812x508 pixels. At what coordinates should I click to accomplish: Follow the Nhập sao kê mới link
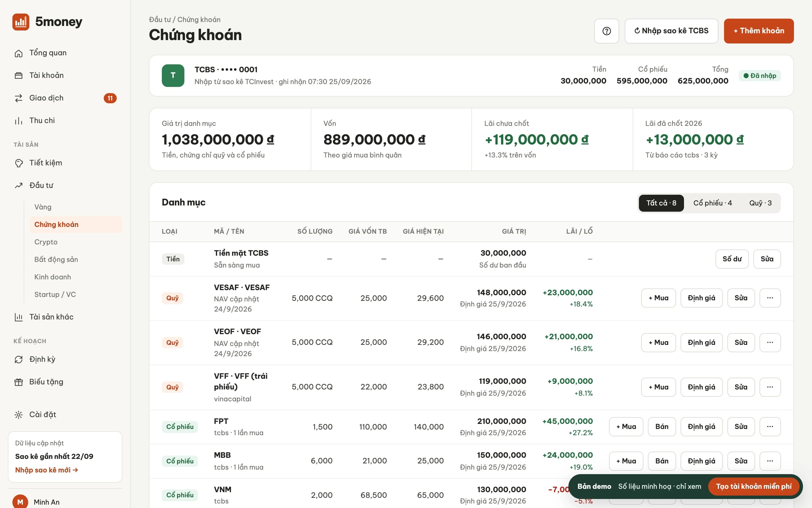pyautogui.click(x=47, y=470)
